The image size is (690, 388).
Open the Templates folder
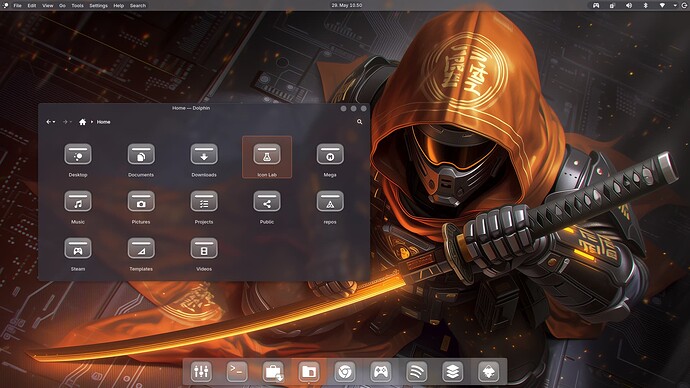pos(141,254)
